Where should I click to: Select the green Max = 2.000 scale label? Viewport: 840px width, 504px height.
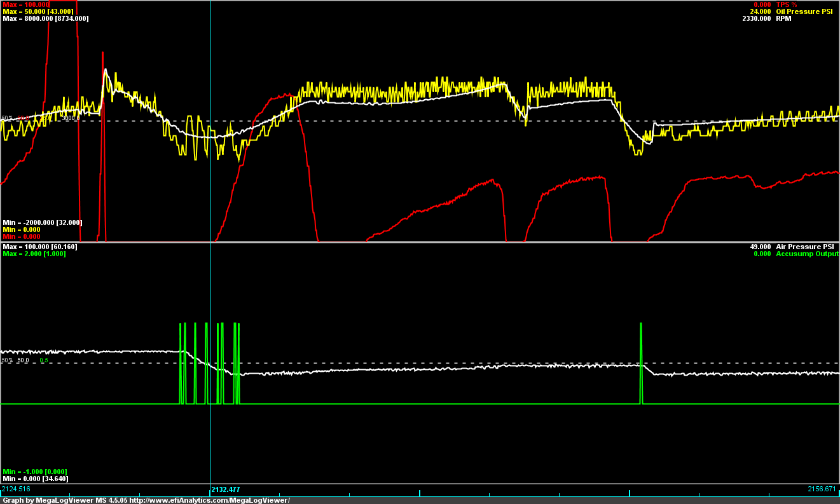pos(34,254)
